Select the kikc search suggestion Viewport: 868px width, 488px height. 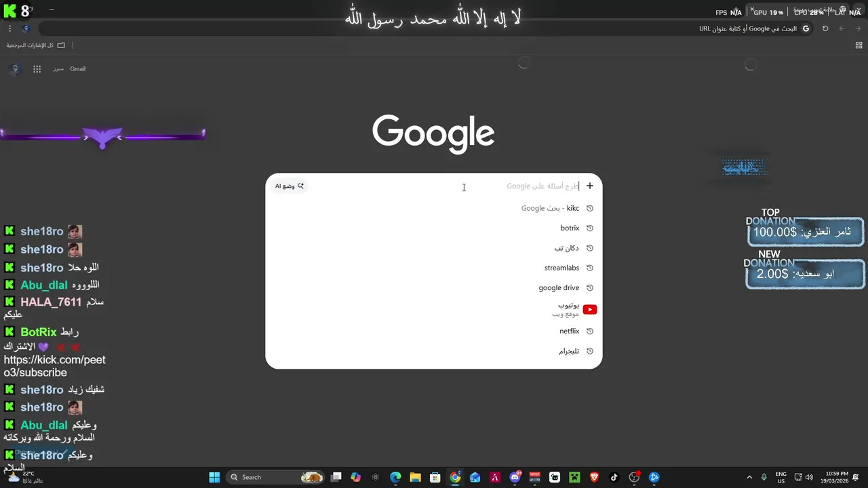click(434, 208)
